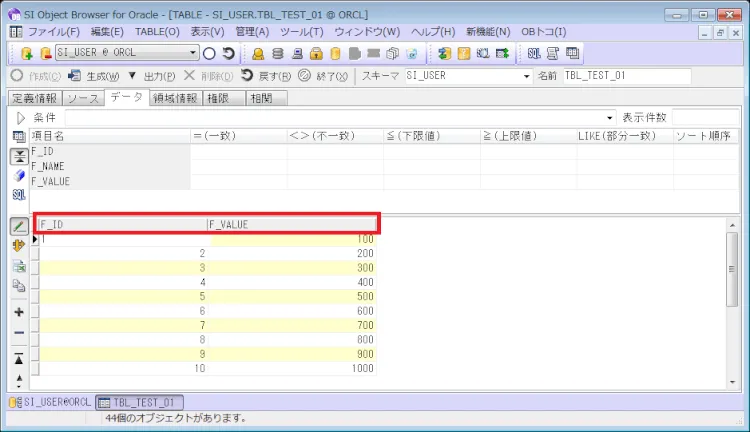
Task: Click the table export arrow icon
Action: click(x=502, y=53)
